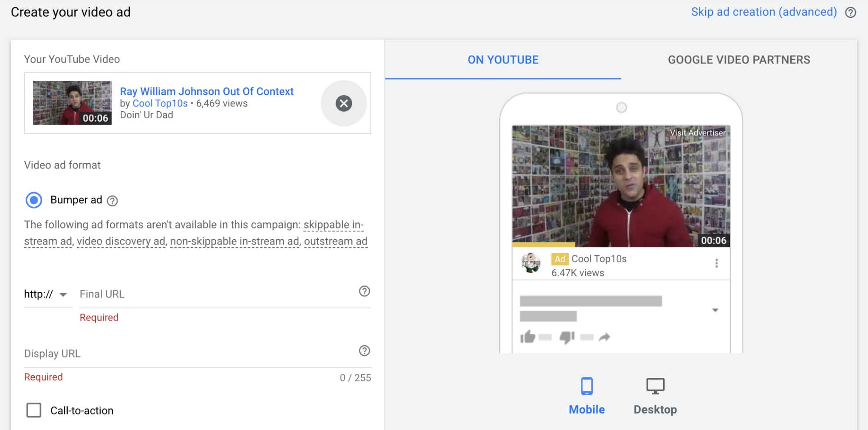
Task: Open the Cool Top10s channel link
Action: point(160,103)
